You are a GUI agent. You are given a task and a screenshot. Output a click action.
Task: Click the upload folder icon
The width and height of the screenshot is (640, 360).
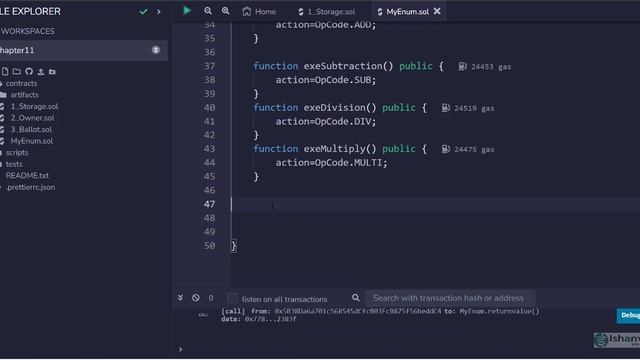(x=52, y=71)
